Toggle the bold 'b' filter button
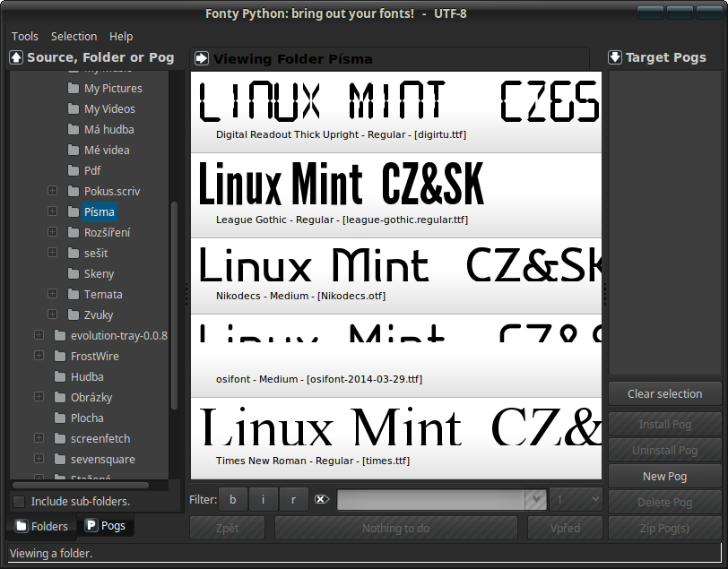 coord(232,499)
